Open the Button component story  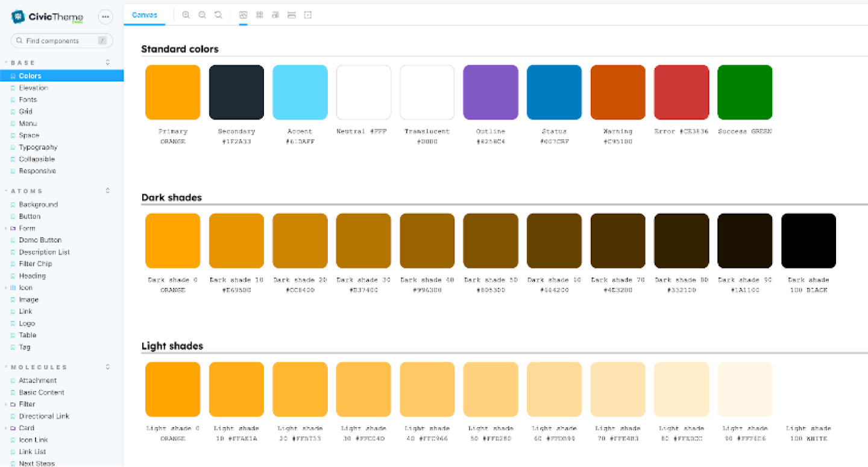click(30, 216)
